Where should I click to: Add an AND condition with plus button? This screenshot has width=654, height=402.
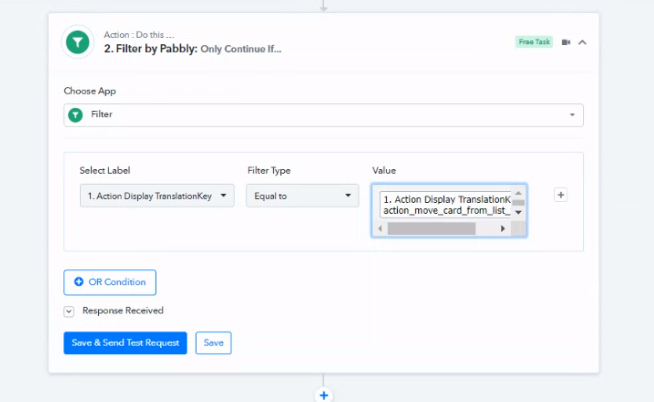[x=561, y=195]
